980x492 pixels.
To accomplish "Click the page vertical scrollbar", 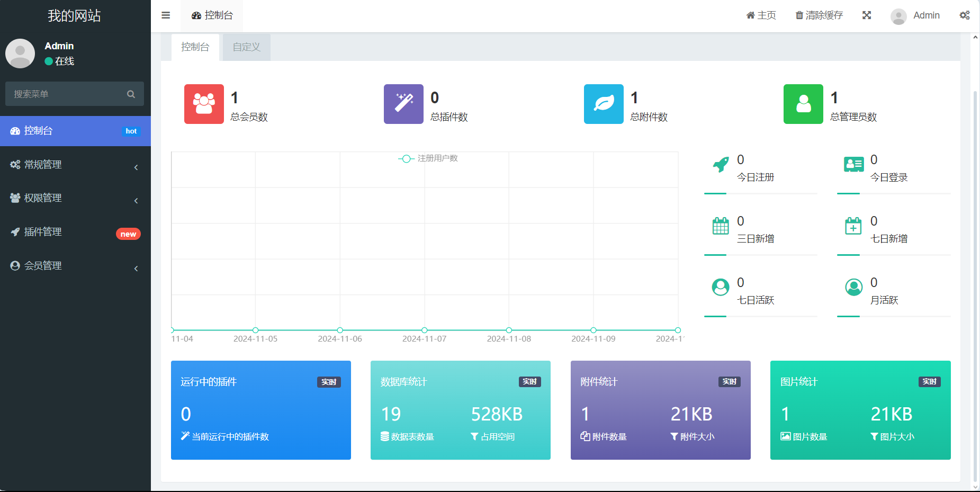I will tap(975, 286).
